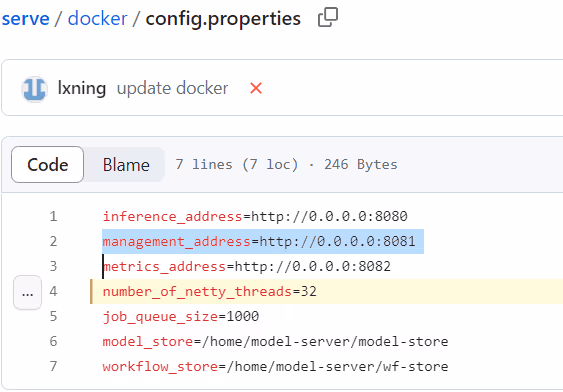563x392 pixels.
Task: Open the docker breadcrumb link
Action: 97,18
